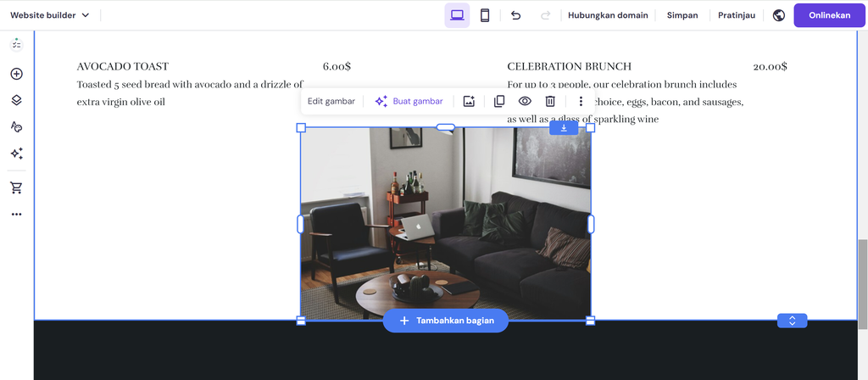Click the top-left corner handle of image

coord(301,128)
